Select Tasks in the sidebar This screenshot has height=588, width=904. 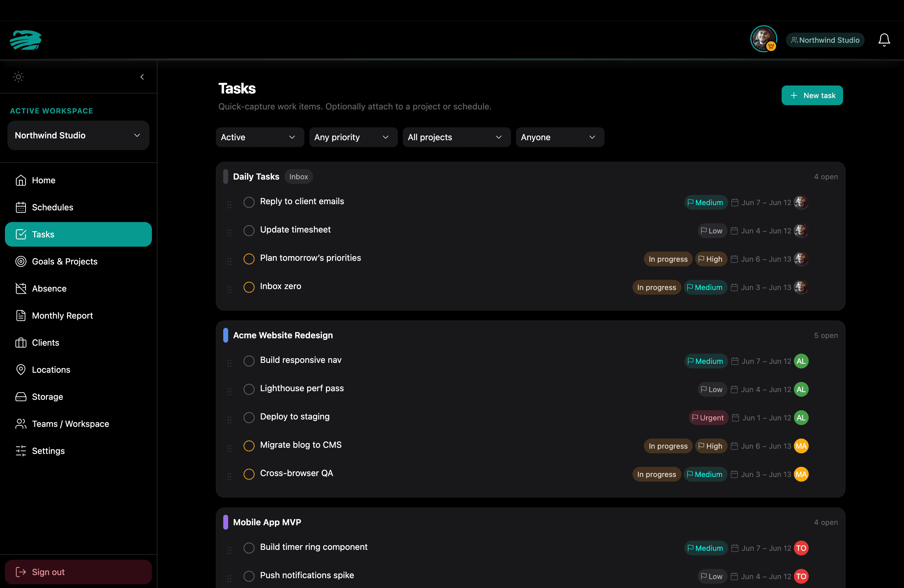(x=78, y=234)
